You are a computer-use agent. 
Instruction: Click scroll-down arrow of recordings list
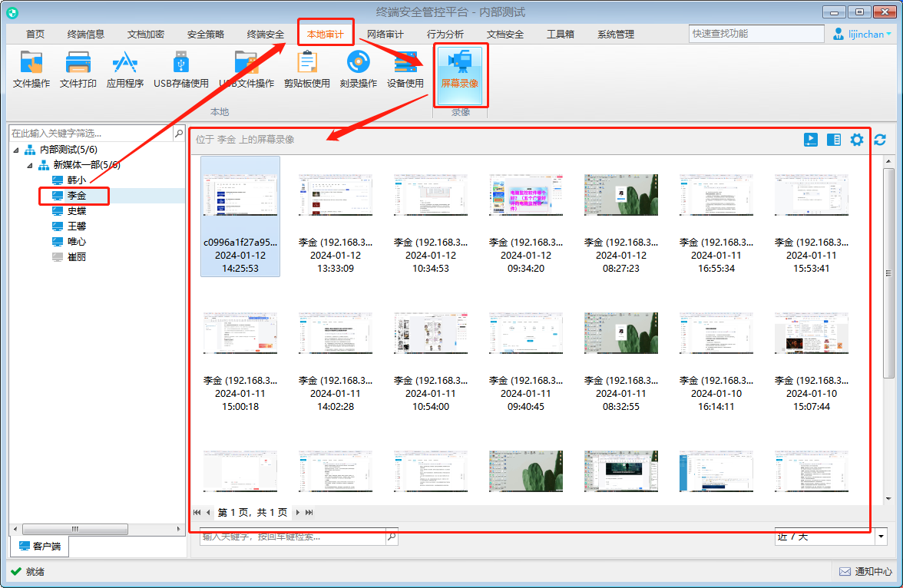(x=888, y=499)
